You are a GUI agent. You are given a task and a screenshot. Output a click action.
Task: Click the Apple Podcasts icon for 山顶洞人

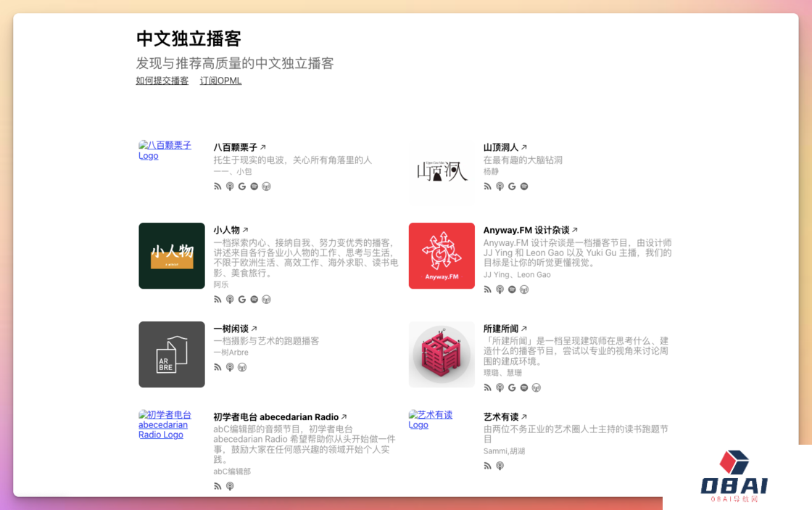pos(500,186)
